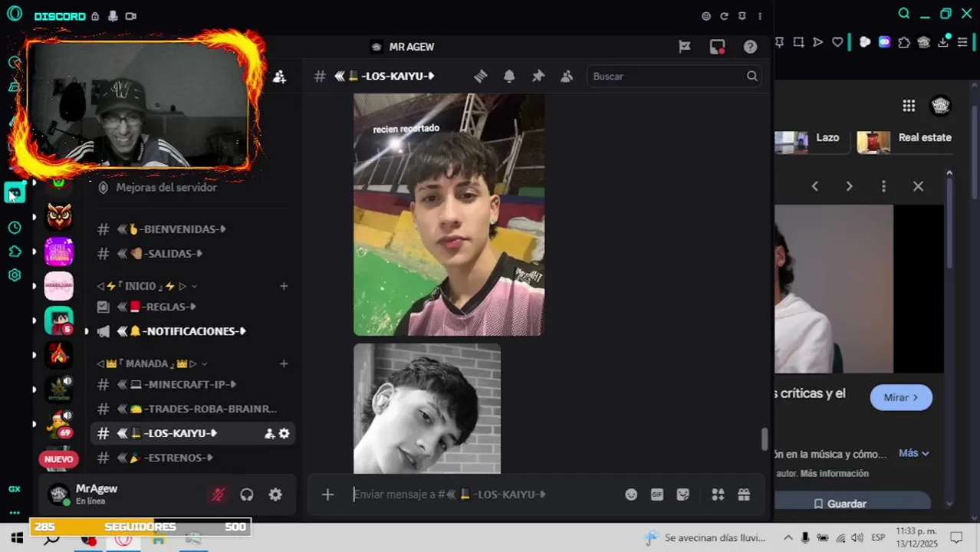Pin the Discord sidebar panel

click(x=742, y=16)
